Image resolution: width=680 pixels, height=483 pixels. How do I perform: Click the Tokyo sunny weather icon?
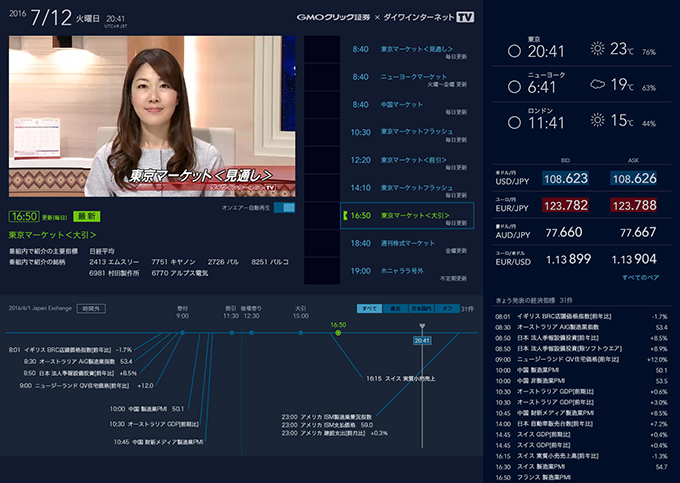(598, 50)
